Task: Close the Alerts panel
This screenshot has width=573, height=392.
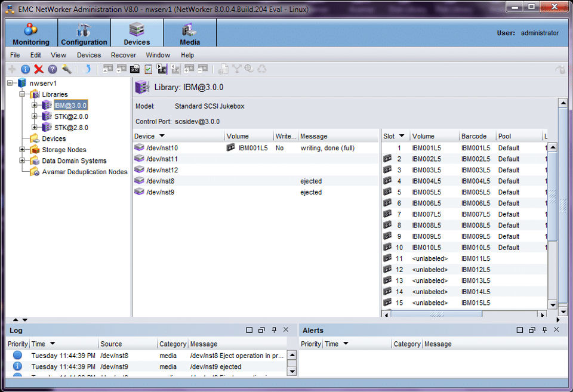Action: [x=556, y=329]
